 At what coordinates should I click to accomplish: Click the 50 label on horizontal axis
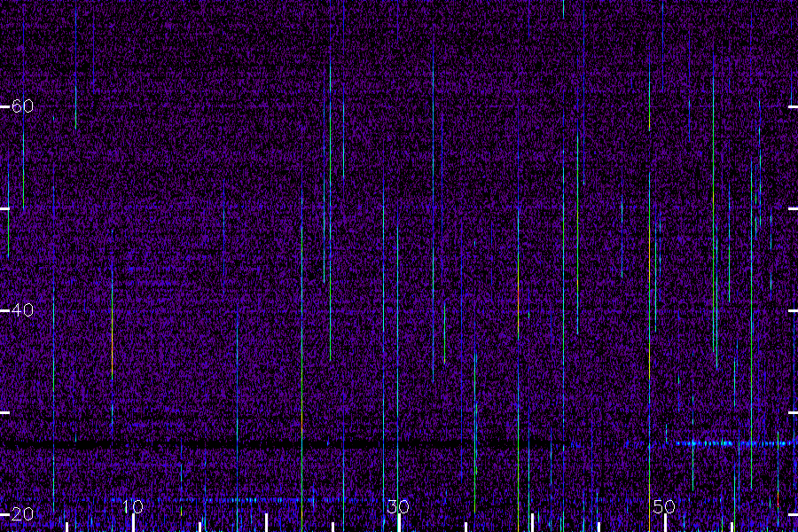click(664, 506)
